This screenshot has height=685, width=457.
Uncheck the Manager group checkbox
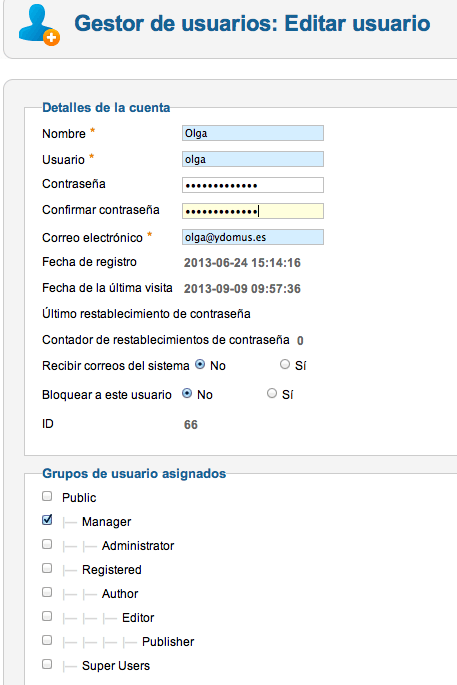click(47, 520)
